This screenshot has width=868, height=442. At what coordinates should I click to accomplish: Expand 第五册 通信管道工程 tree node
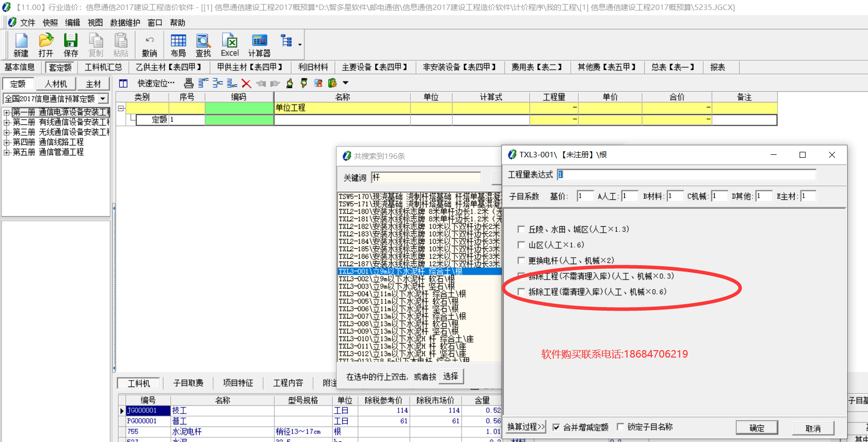point(6,152)
